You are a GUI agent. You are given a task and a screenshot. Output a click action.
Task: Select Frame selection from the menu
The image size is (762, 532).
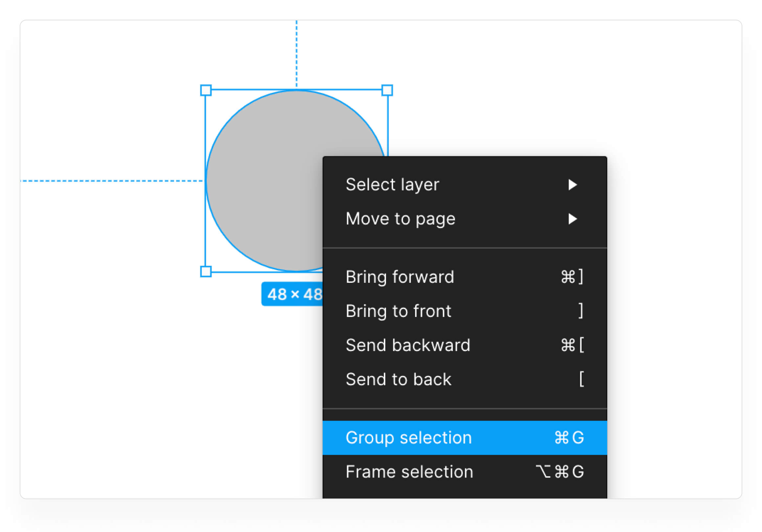point(409,472)
